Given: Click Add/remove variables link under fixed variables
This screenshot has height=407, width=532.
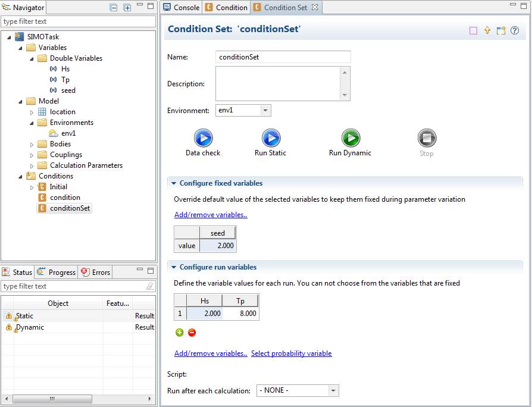Looking at the screenshot, I should pos(211,215).
